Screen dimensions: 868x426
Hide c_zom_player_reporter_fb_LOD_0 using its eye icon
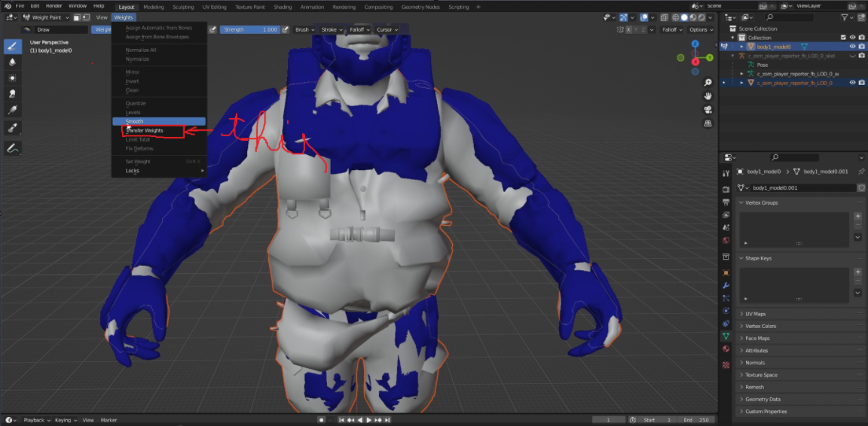coord(852,83)
